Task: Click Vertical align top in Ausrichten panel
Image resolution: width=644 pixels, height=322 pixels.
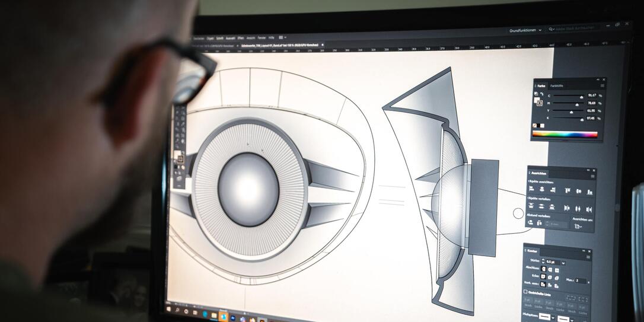Action: coord(568,190)
